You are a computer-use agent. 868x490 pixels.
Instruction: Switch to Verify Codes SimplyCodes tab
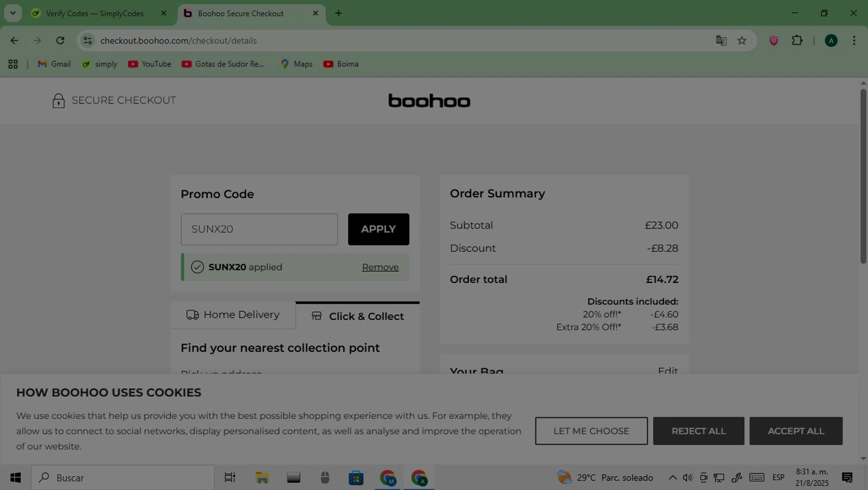[94, 13]
